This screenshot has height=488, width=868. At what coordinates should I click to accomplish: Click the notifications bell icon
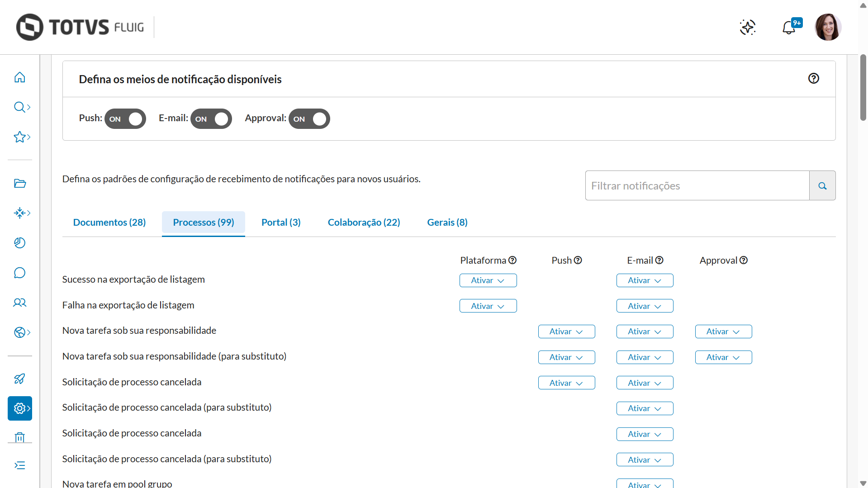[x=789, y=28]
